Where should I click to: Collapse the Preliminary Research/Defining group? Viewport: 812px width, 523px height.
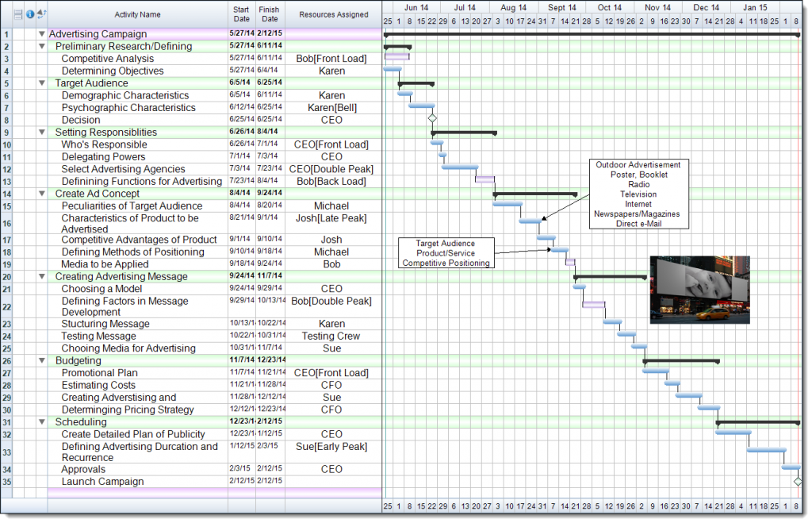41,46
